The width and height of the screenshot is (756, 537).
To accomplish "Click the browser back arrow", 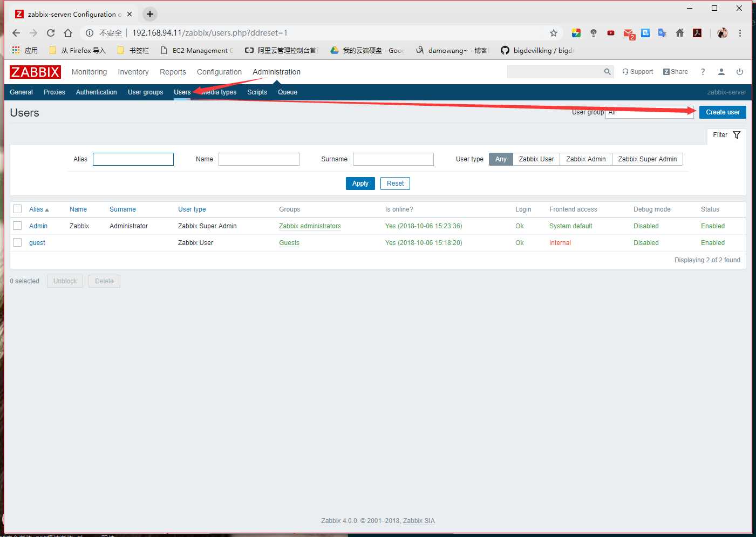I will point(16,33).
